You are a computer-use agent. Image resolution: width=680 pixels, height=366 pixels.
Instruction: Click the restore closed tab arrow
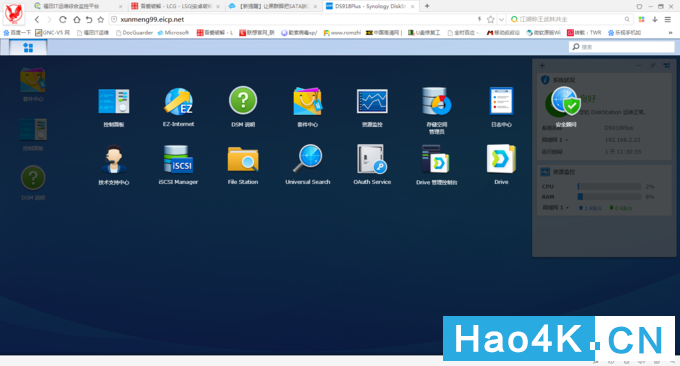pos(88,20)
